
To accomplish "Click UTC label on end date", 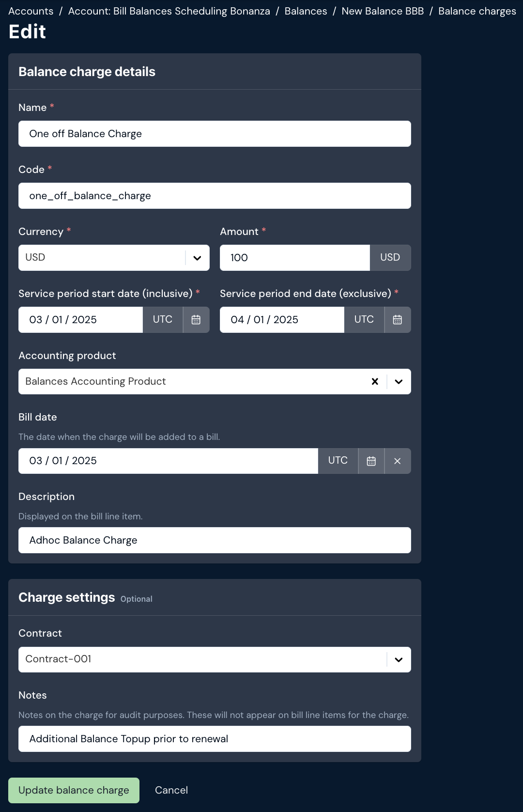I will point(364,320).
